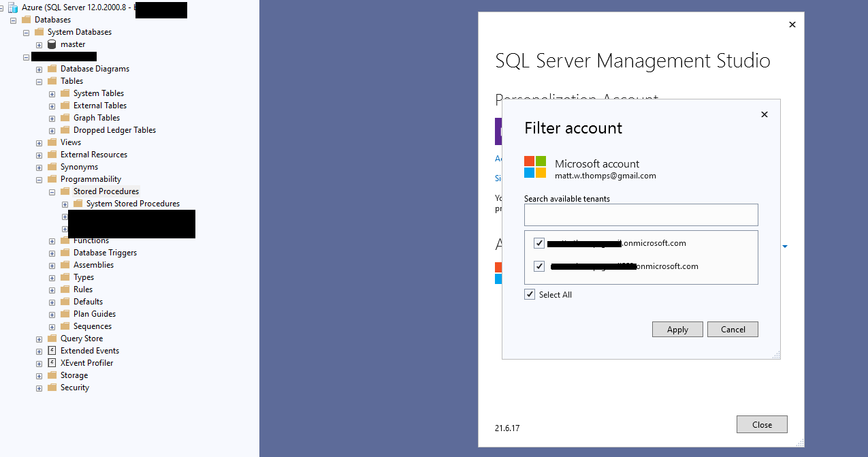
Task: Click the System Stored Procedures folder icon
Action: coord(78,204)
